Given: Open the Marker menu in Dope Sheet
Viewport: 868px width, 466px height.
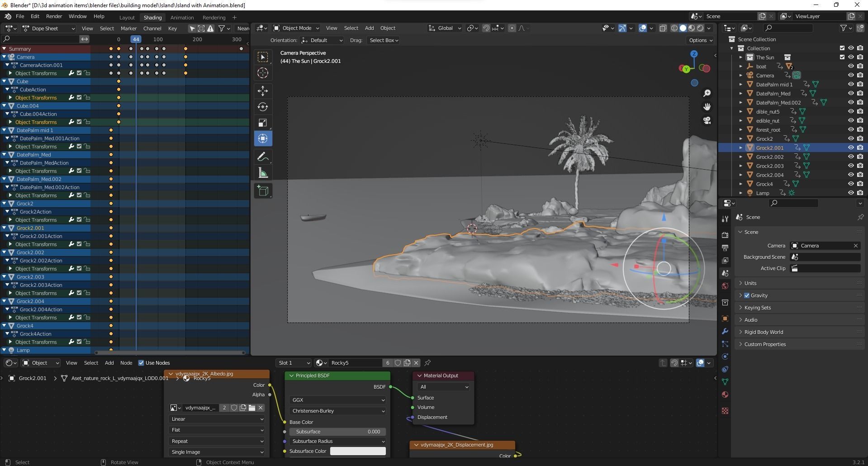Looking at the screenshot, I should click(128, 29).
